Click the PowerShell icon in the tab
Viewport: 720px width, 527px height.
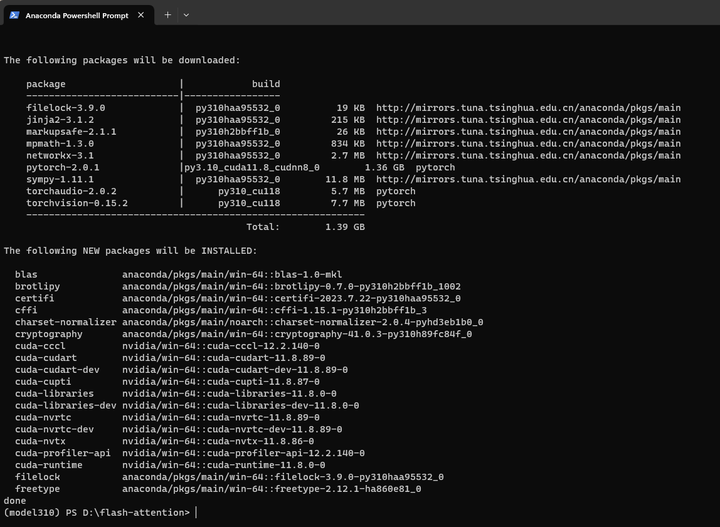[x=14, y=15]
